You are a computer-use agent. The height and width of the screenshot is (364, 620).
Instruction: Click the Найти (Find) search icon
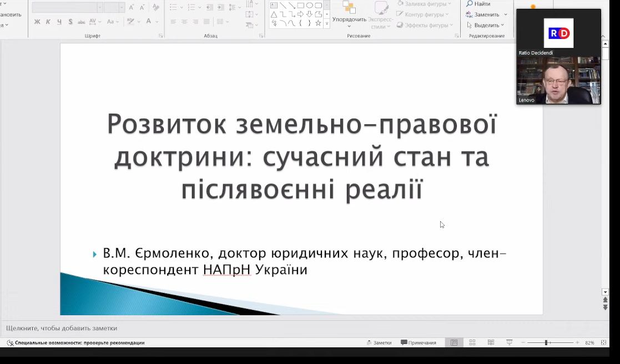pos(470,4)
